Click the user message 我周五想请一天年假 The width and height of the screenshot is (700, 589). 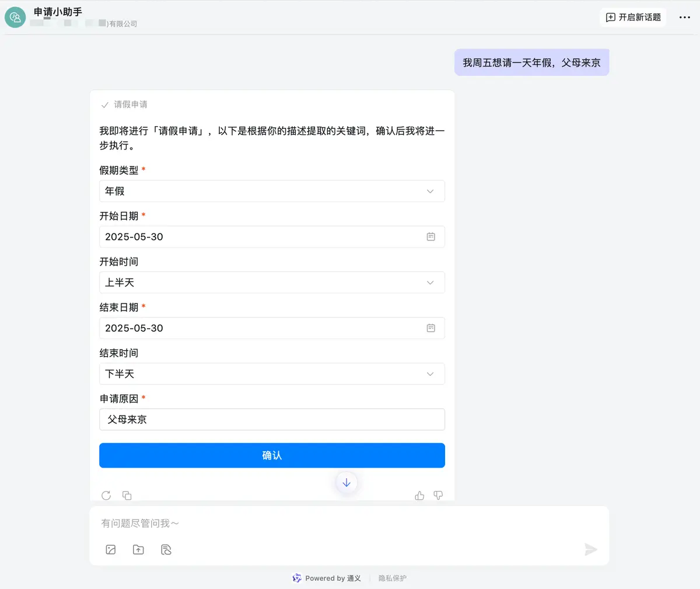click(531, 62)
